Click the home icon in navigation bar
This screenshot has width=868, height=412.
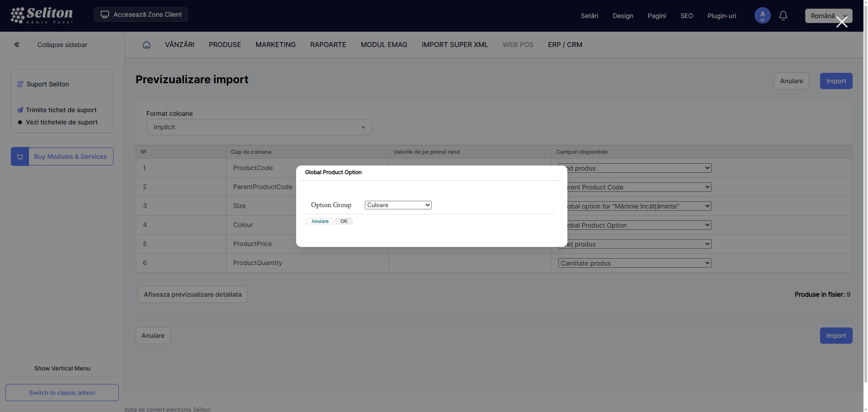pos(146,45)
